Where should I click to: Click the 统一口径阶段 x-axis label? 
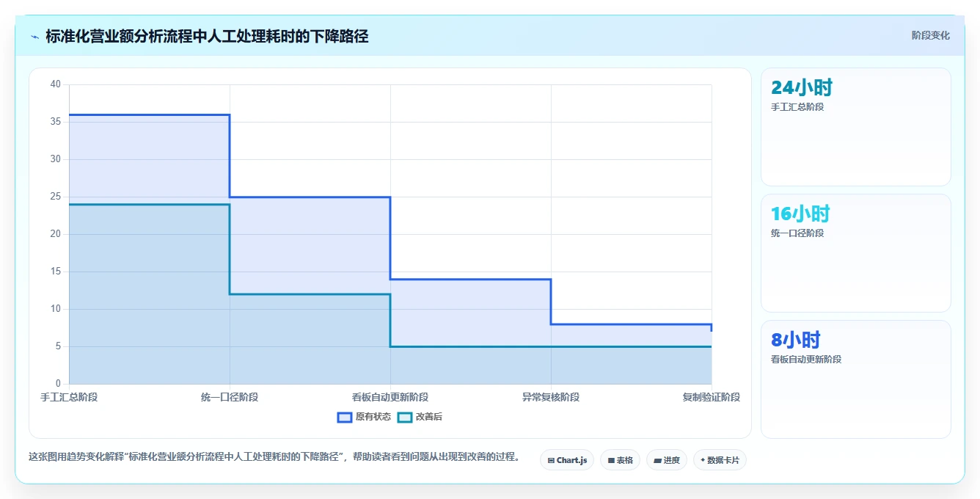point(230,397)
